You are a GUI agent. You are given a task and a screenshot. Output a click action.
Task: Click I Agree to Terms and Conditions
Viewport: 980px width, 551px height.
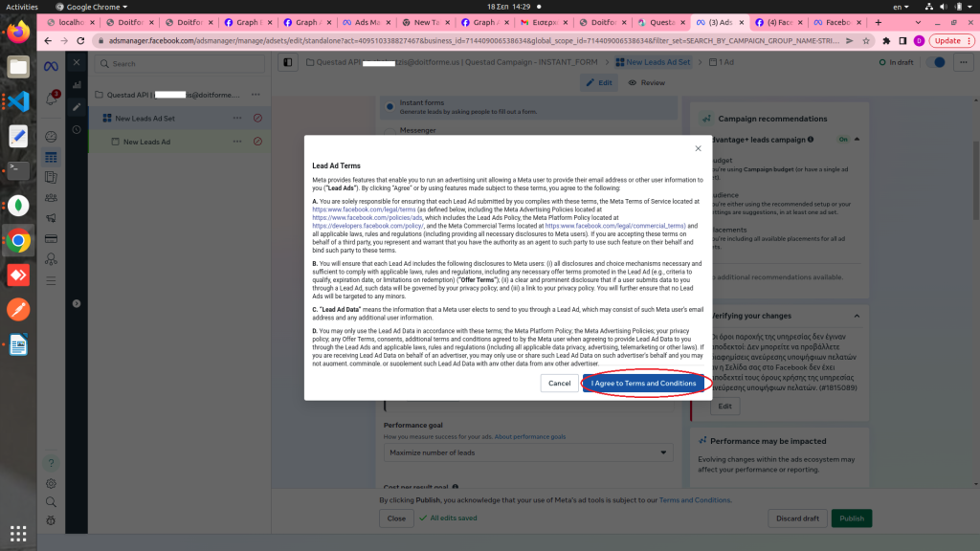point(643,383)
